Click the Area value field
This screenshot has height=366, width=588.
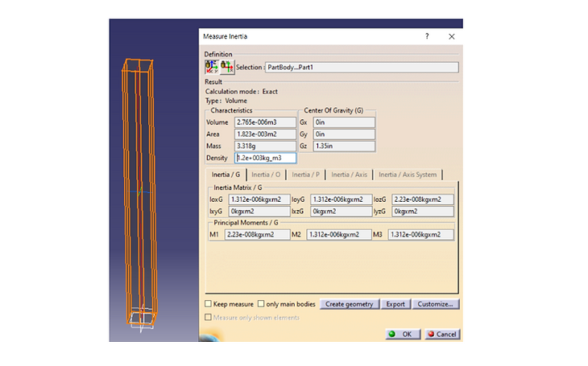pyautogui.click(x=265, y=134)
